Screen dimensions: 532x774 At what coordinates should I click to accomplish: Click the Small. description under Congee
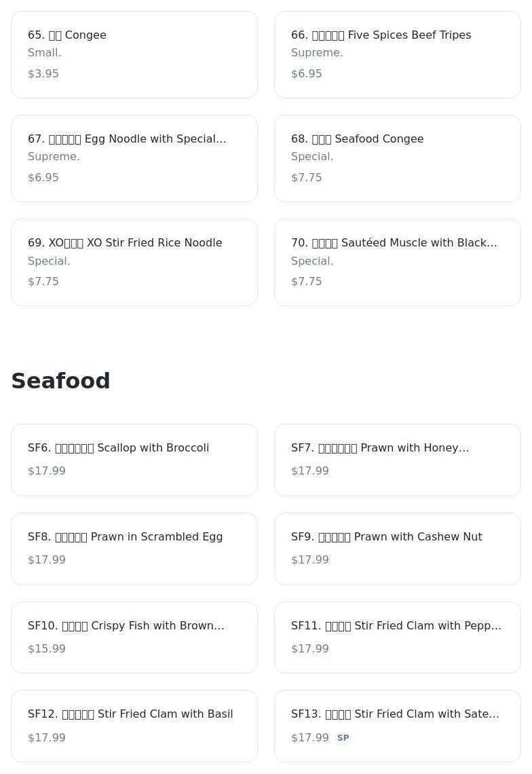(45, 53)
